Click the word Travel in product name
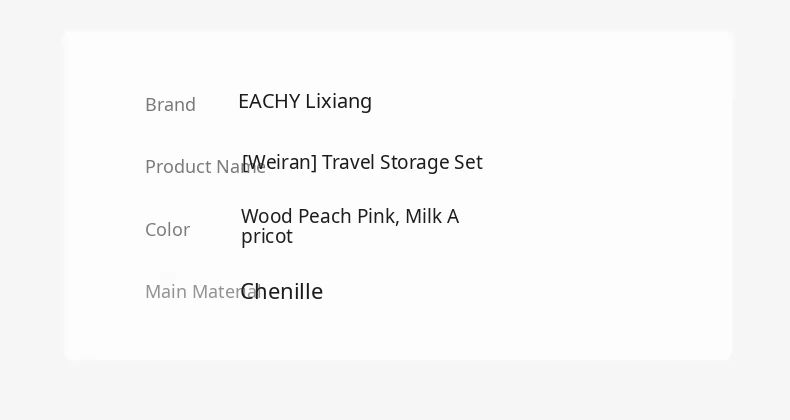The height and width of the screenshot is (420, 790). tap(348, 162)
